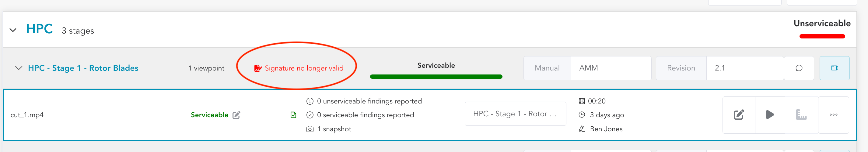This screenshot has width=868, height=152.
Task: Collapse HPC - Stage 1 - Rotor Blades chevron
Action: coord(19,68)
